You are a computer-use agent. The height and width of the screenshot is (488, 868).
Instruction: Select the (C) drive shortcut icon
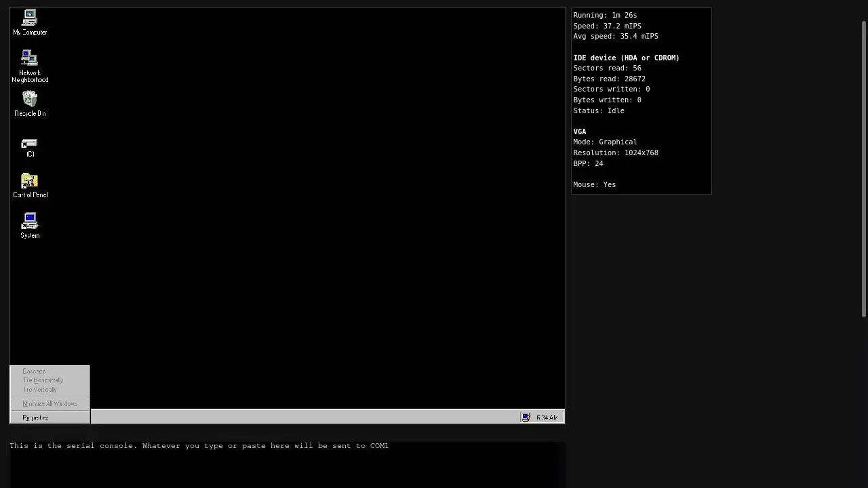pos(30,147)
